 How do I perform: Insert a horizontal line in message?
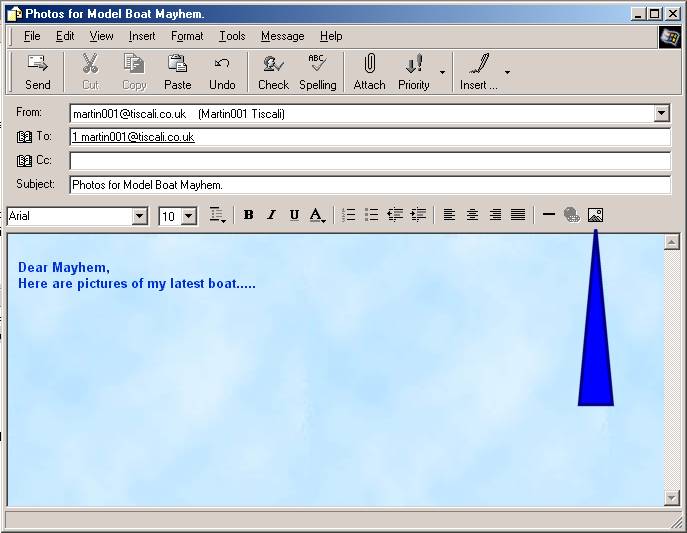pos(548,215)
